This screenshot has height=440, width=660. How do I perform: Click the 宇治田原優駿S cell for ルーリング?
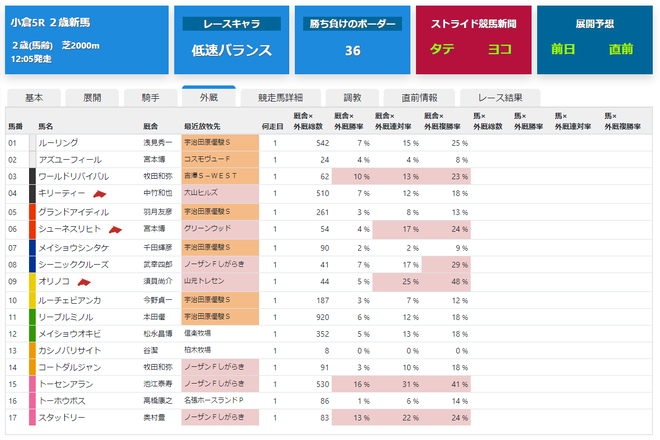[220, 143]
